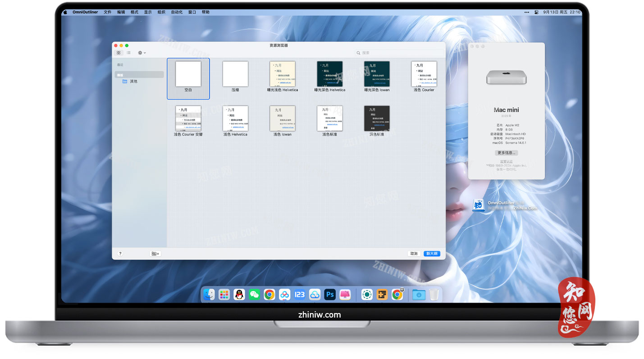The image size is (644, 359).
Task: Click the help question mark button
Action: pyautogui.click(x=120, y=254)
